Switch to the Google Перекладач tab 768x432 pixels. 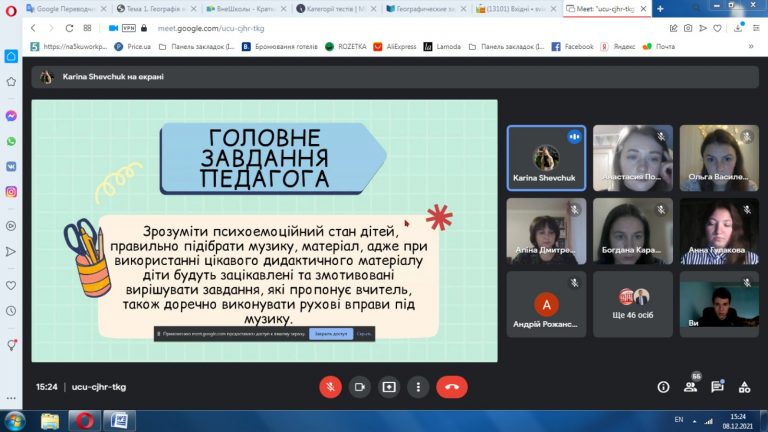66,9
